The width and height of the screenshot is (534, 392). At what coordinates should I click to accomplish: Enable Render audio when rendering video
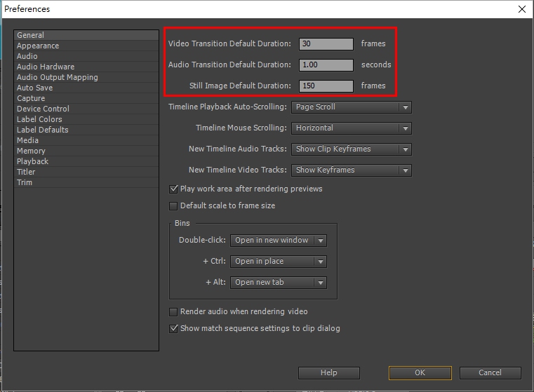pos(173,312)
